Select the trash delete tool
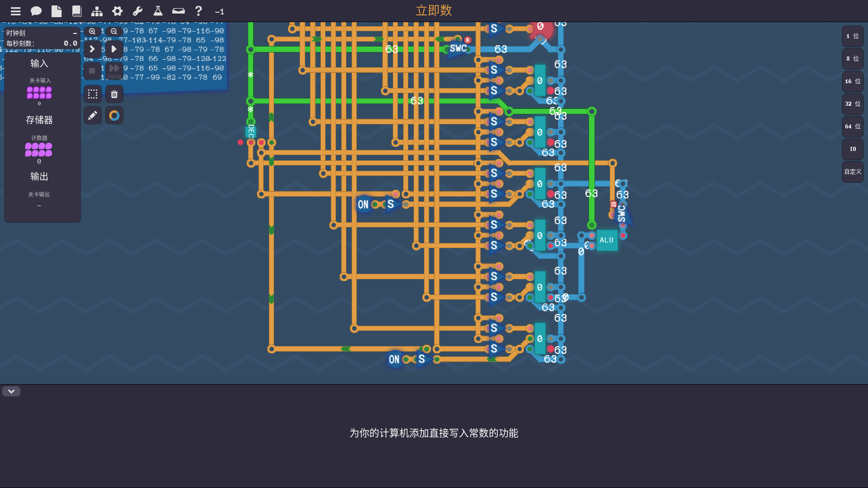Screen dimensions: 868x488 [x=114, y=94]
